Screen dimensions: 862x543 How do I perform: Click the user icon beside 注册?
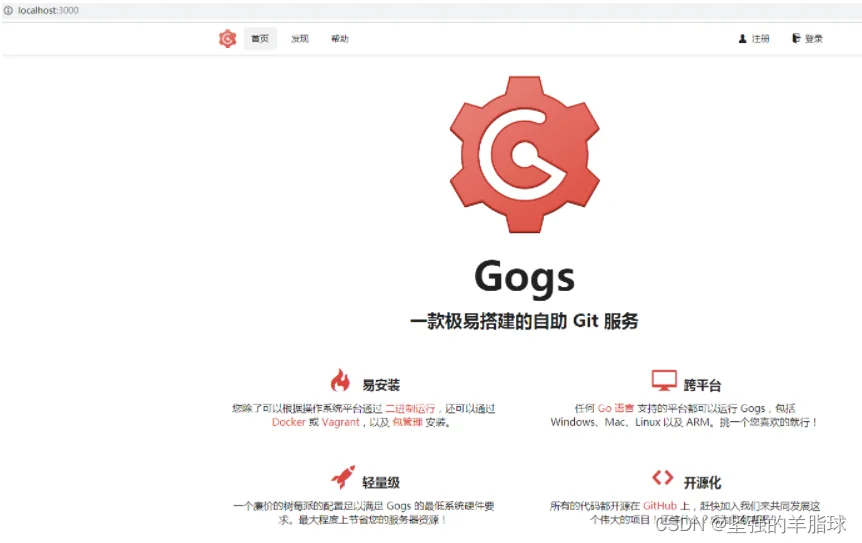(742, 38)
